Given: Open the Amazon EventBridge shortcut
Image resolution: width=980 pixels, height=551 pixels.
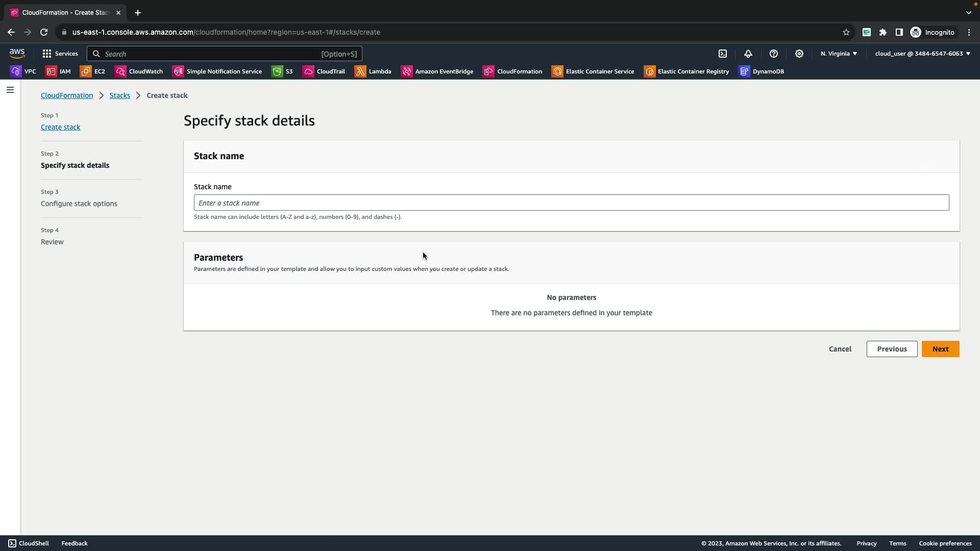Looking at the screenshot, I should [437, 71].
